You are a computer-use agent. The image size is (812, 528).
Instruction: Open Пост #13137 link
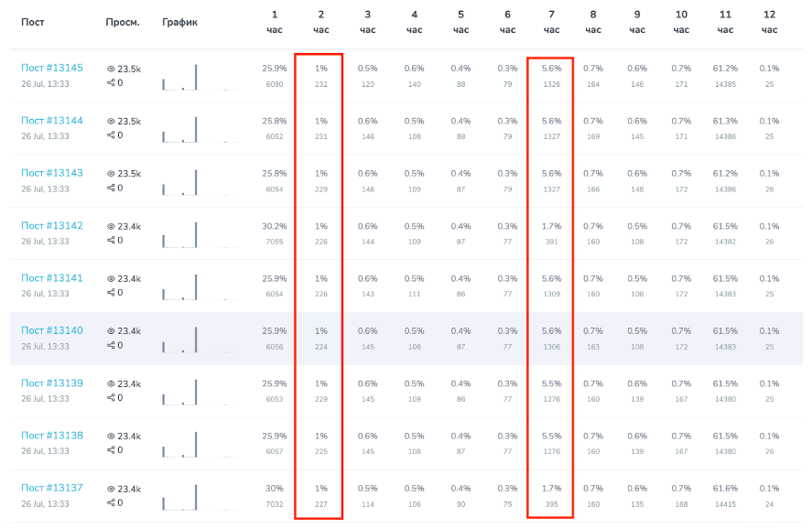click(52, 488)
